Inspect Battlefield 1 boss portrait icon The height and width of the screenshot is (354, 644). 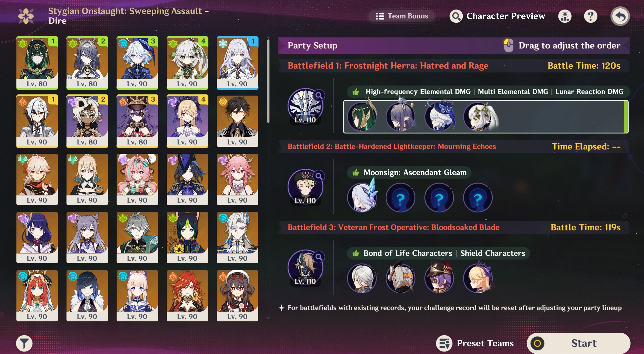[305, 106]
